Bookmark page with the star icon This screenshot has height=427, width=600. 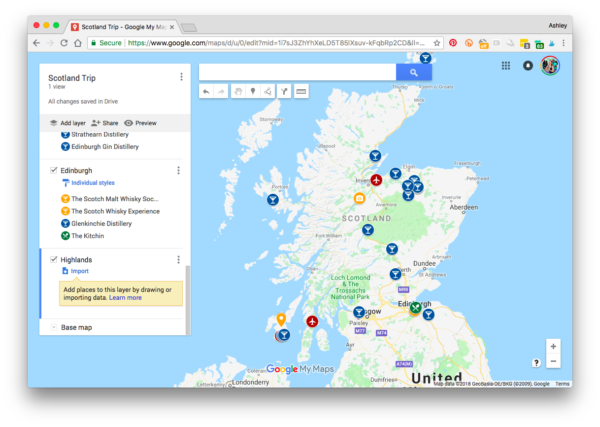tap(437, 43)
